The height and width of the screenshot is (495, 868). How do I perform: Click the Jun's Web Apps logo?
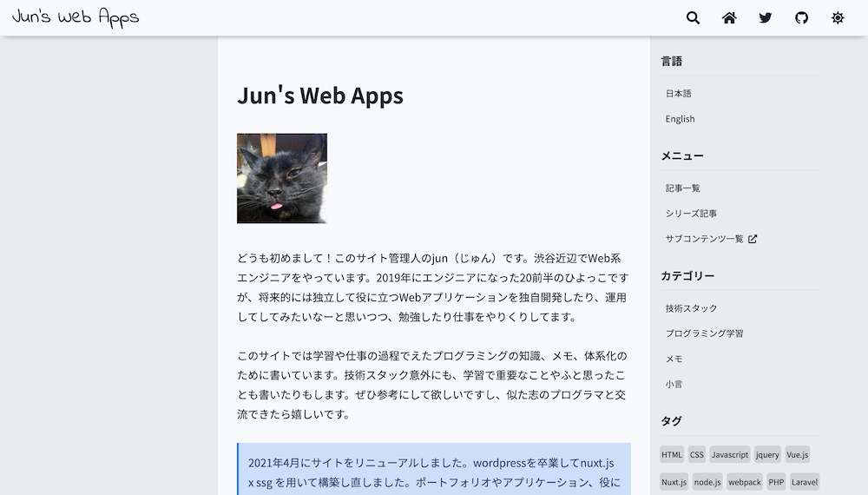coord(76,17)
